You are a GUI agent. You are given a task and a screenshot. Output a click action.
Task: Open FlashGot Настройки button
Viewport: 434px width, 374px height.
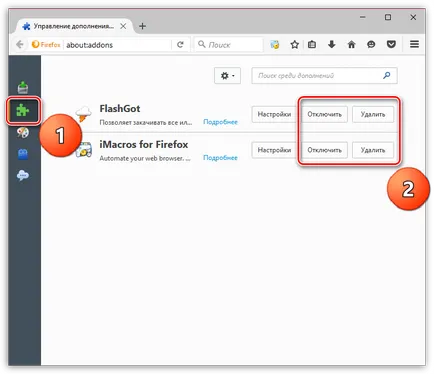(274, 114)
